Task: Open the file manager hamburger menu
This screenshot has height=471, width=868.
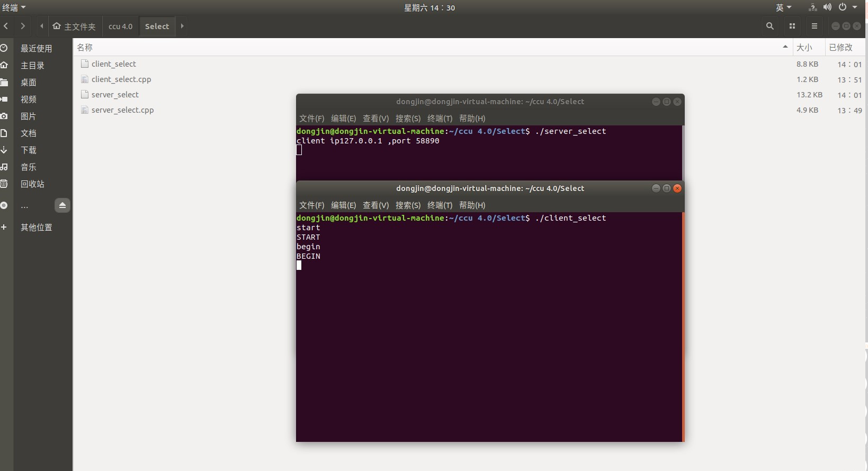Action: click(815, 26)
